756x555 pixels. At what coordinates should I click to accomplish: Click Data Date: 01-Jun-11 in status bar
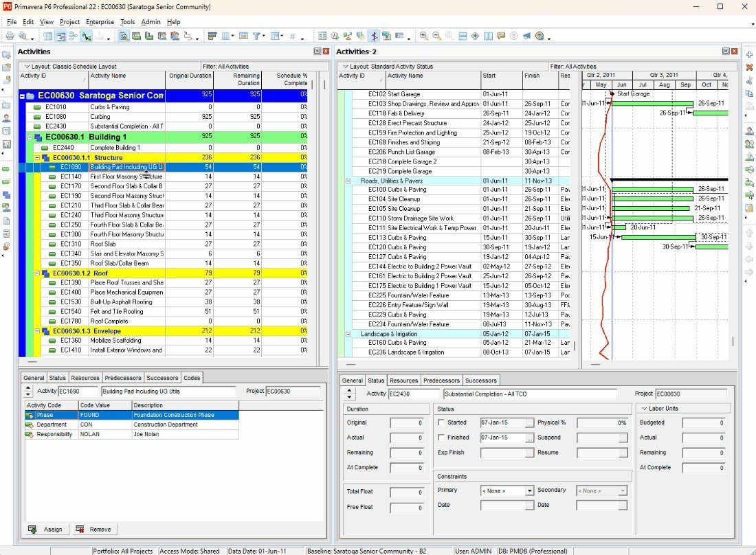click(257, 551)
